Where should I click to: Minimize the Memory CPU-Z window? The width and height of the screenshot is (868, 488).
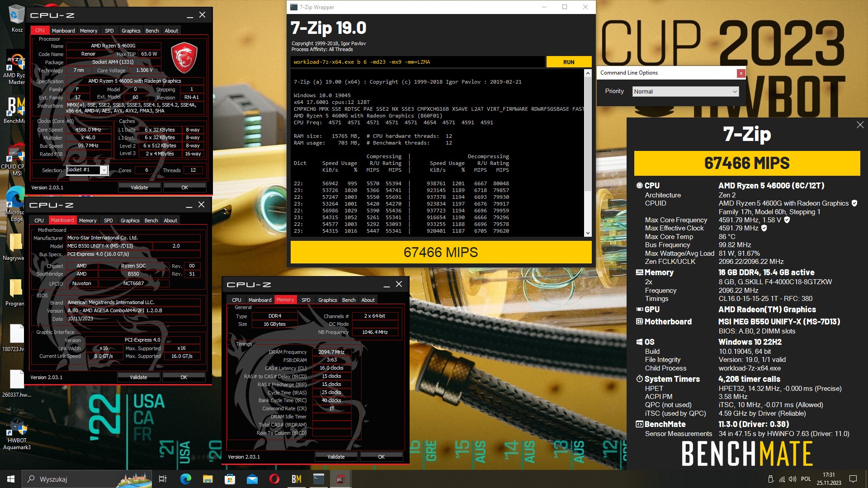pyautogui.click(x=387, y=285)
